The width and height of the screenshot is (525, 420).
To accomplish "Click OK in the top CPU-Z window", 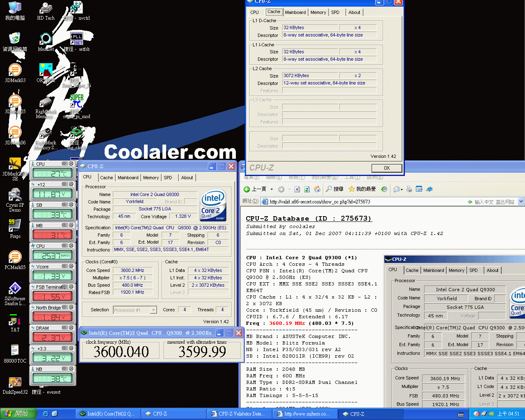I will pyautogui.click(x=387, y=168).
